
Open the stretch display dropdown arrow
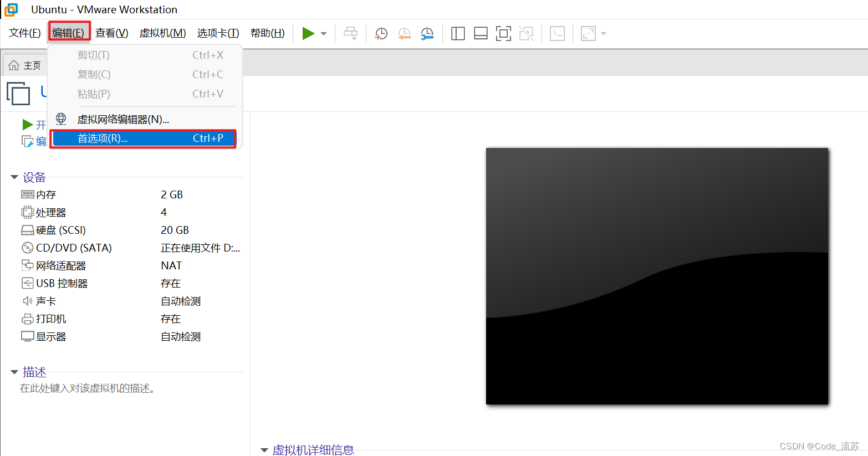(604, 34)
